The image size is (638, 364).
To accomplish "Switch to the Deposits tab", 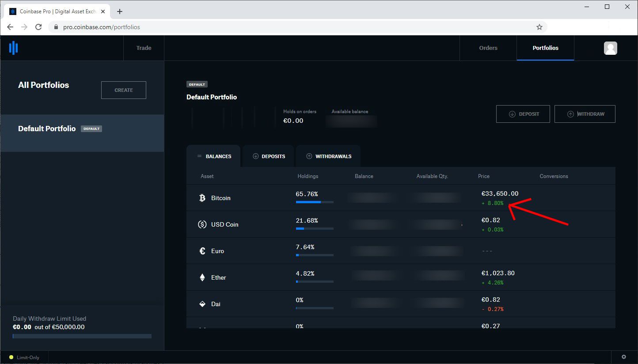I will point(268,156).
